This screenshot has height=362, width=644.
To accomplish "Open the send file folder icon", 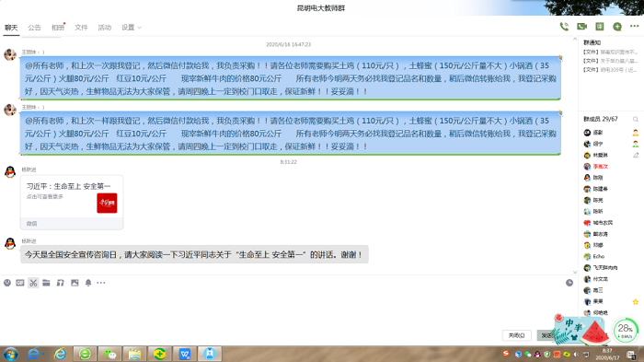I will pyautogui.click(x=46, y=283).
